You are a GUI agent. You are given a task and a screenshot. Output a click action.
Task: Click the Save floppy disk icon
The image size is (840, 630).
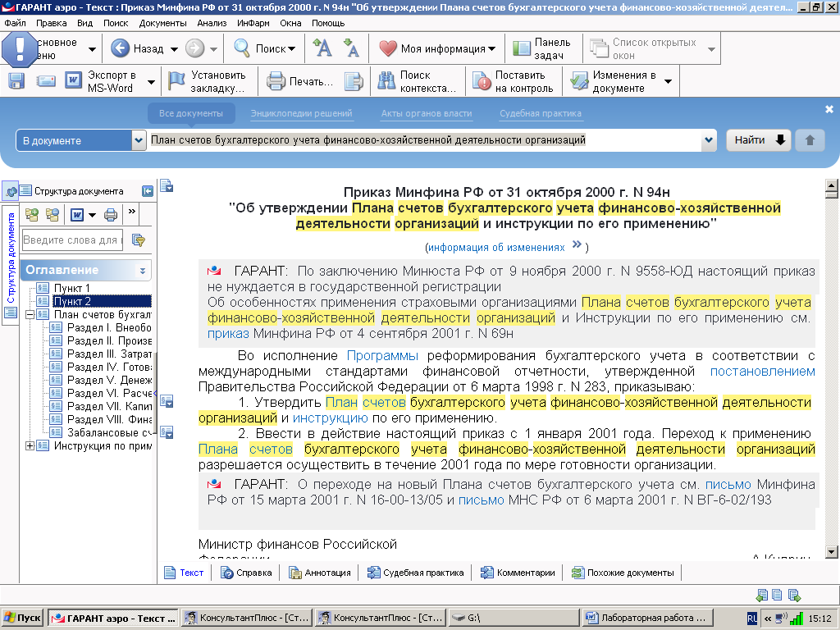coord(16,81)
